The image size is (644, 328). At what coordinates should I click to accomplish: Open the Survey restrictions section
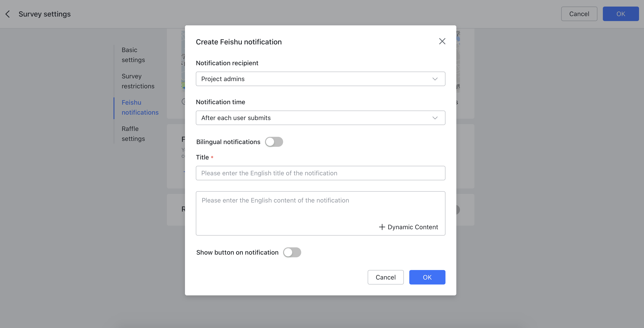click(x=138, y=81)
